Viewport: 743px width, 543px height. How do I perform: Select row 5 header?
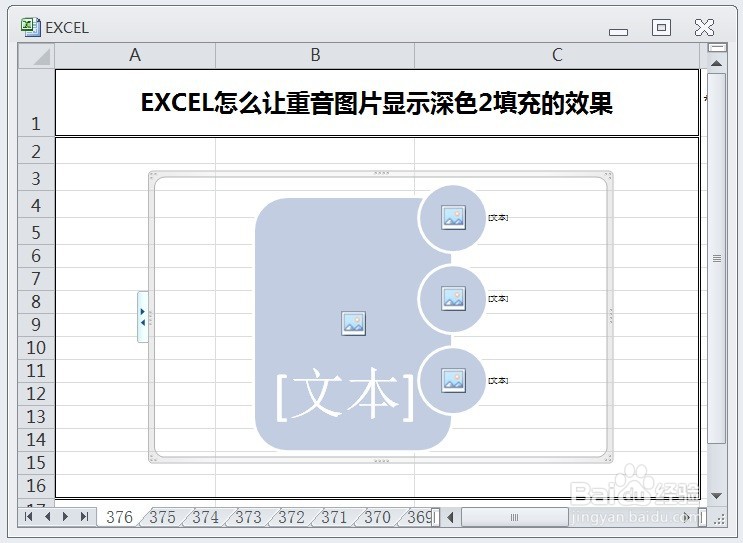(36, 232)
